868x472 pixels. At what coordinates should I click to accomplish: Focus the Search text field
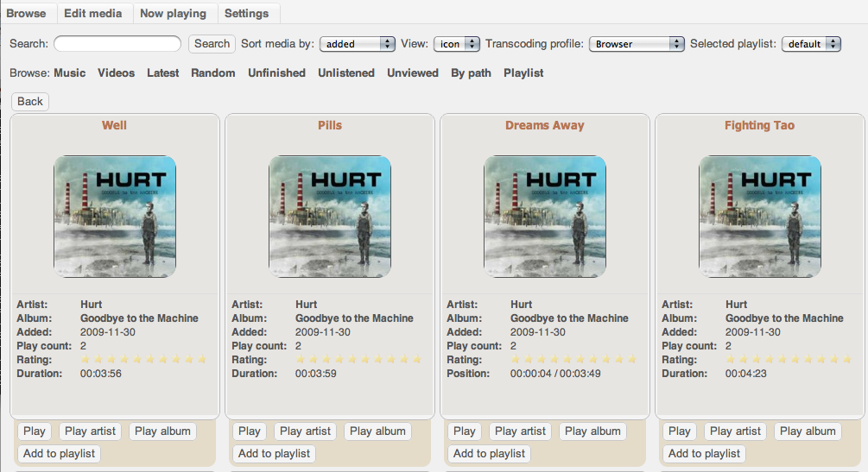(117, 44)
